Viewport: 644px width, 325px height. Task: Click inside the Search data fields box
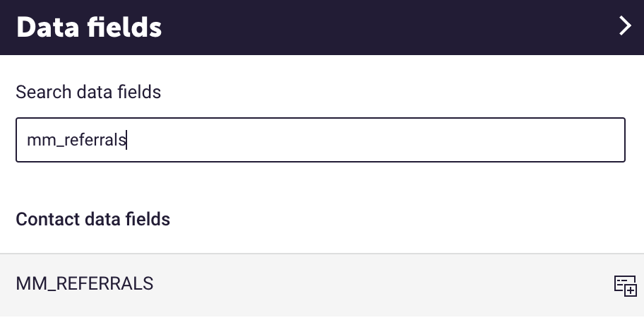click(321, 140)
